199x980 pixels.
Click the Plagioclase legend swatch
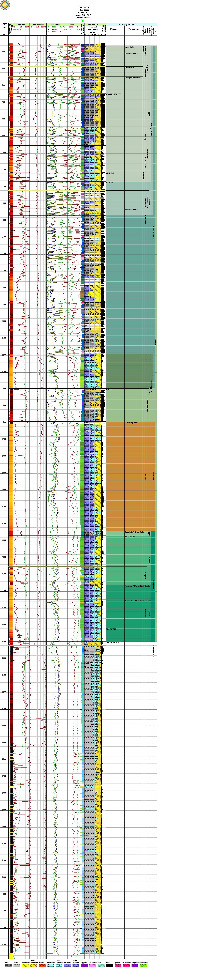click(x=135, y=966)
